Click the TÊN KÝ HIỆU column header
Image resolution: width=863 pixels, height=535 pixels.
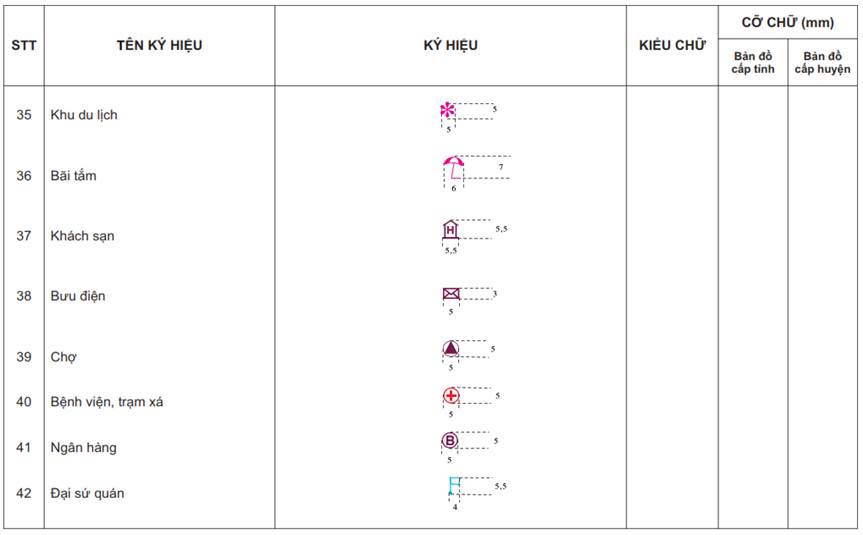pyautogui.click(x=159, y=45)
